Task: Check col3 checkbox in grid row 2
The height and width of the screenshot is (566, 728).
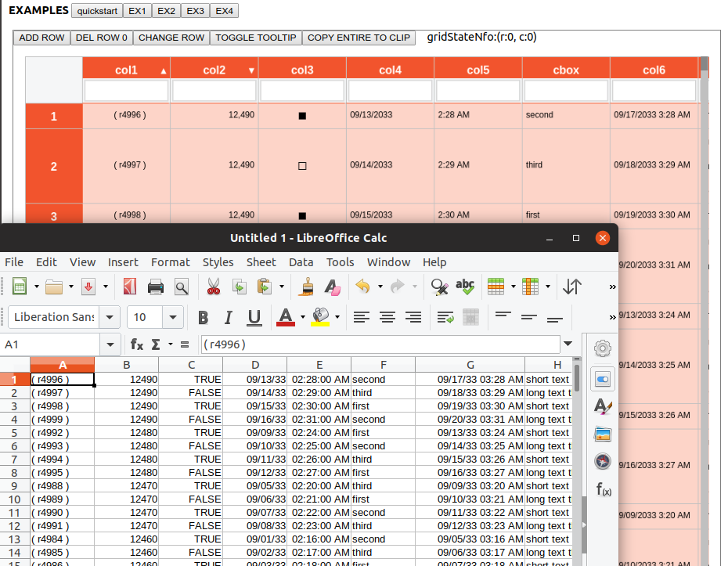Action: click(x=302, y=166)
